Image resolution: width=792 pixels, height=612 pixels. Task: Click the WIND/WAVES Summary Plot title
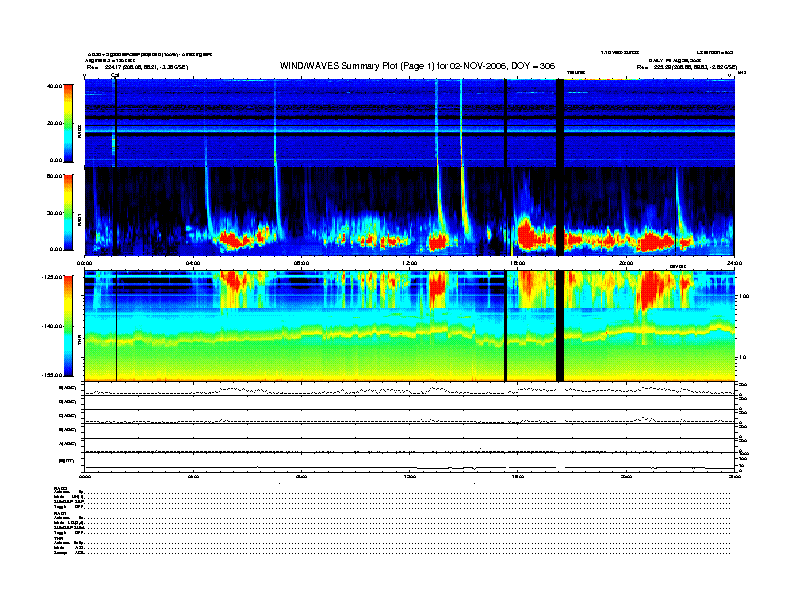[x=417, y=66]
